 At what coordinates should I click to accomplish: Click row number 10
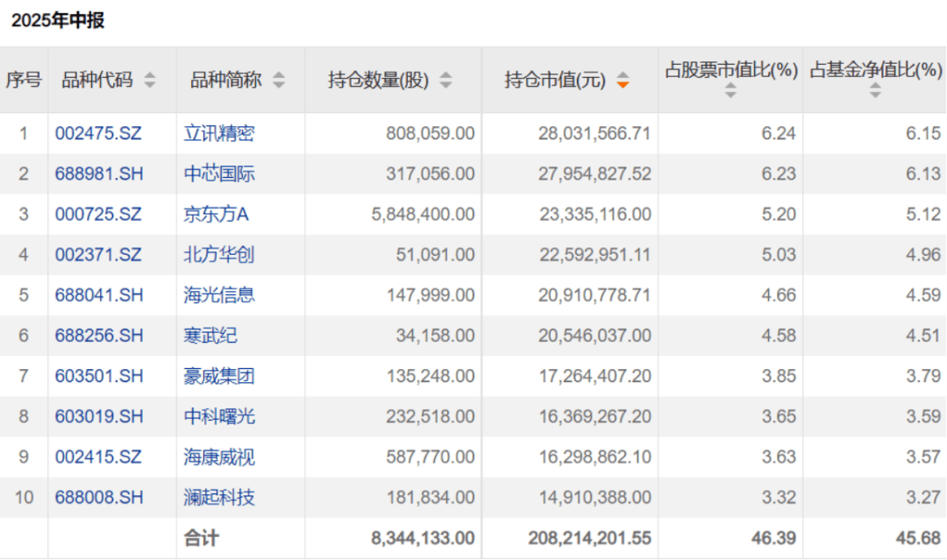point(24,497)
